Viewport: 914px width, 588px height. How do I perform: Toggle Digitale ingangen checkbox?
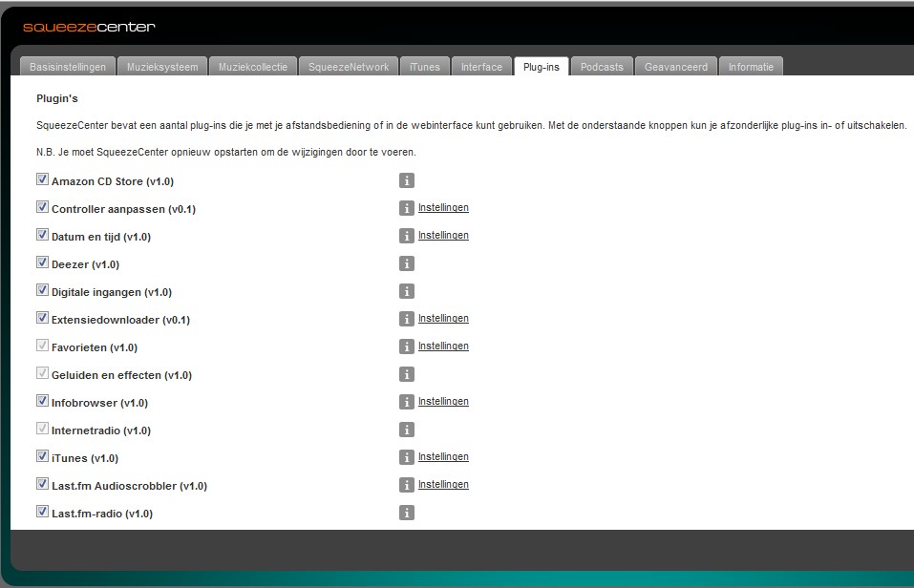point(42,289)
